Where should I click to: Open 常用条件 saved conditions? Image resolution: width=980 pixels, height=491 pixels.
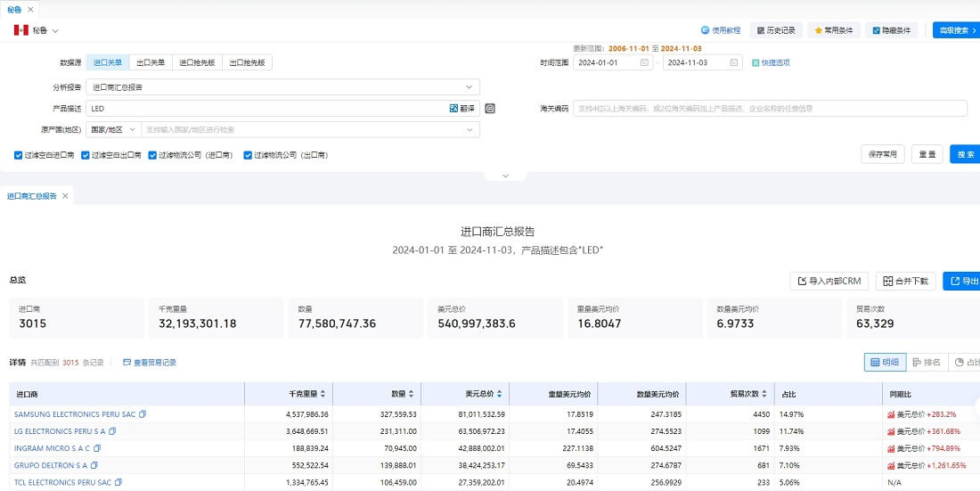point(834,30)
